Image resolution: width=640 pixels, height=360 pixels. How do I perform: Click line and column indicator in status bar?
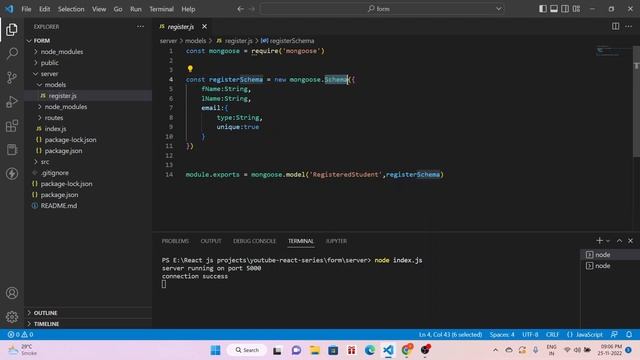(x=450, y=334)
